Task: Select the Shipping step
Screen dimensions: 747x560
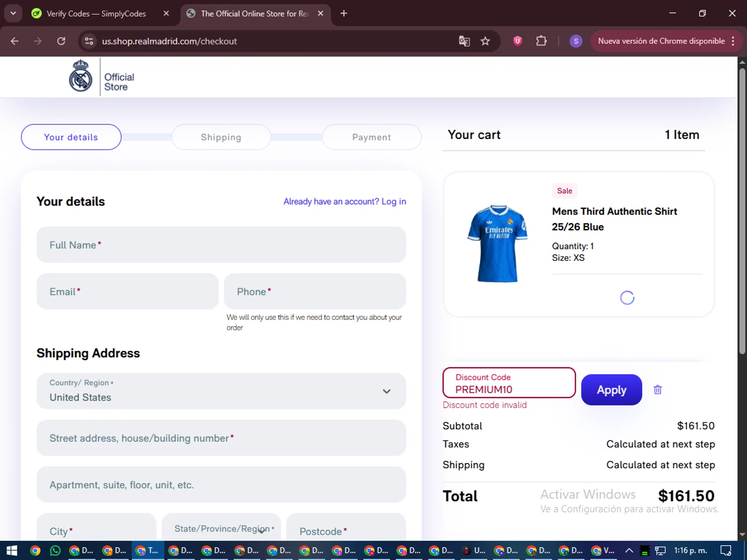Action: pos(221,137)
